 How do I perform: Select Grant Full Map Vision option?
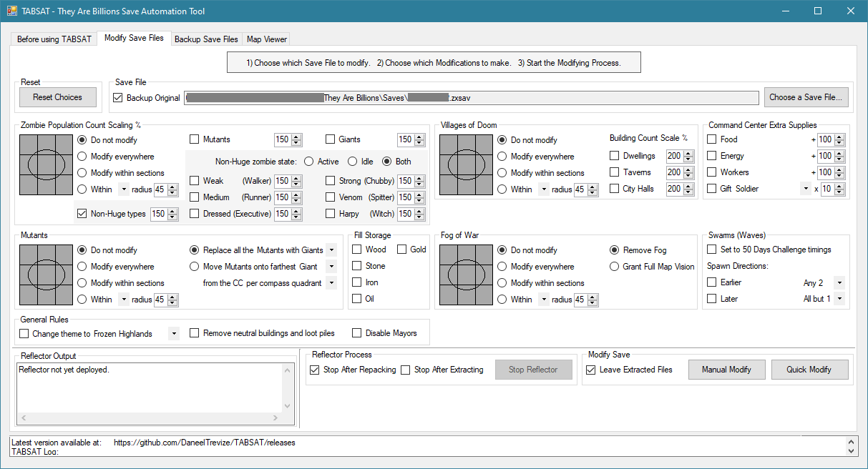[x=652, y=267]
